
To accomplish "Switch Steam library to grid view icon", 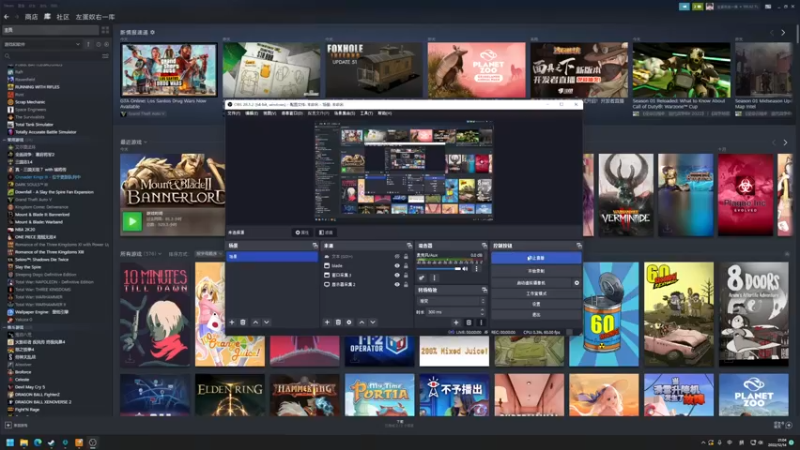I will [105, 30].
